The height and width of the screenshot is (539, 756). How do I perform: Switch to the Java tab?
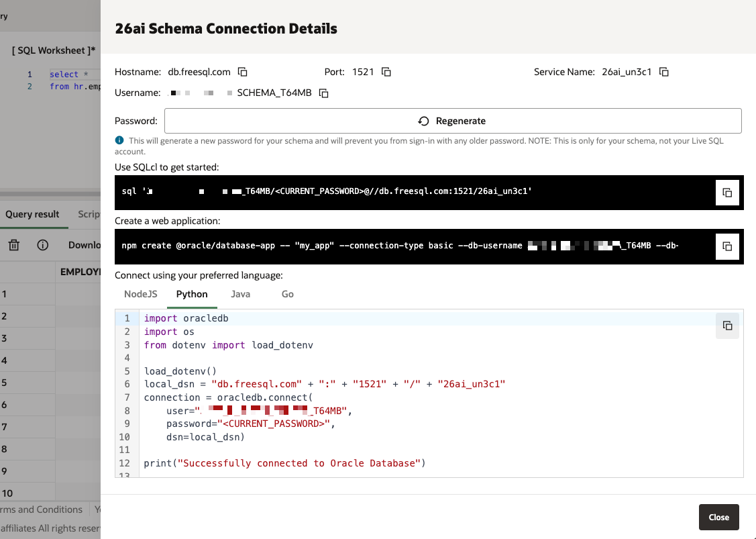coord(240,294)
